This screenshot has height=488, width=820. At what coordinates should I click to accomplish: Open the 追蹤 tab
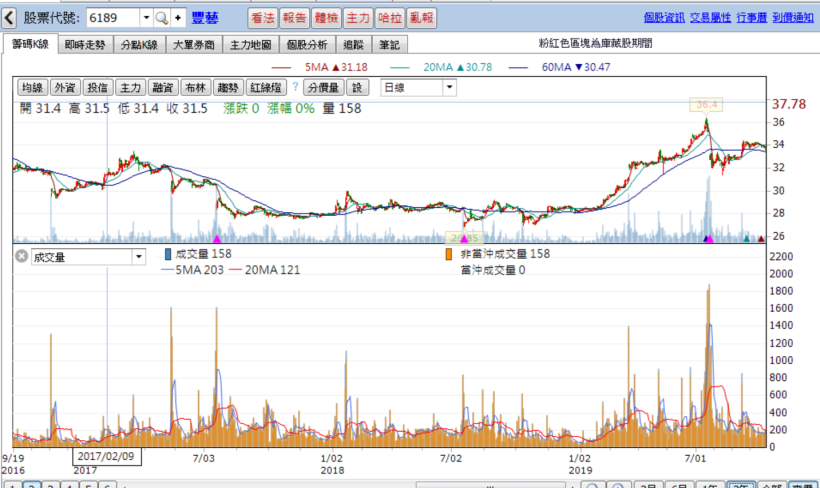354,45
